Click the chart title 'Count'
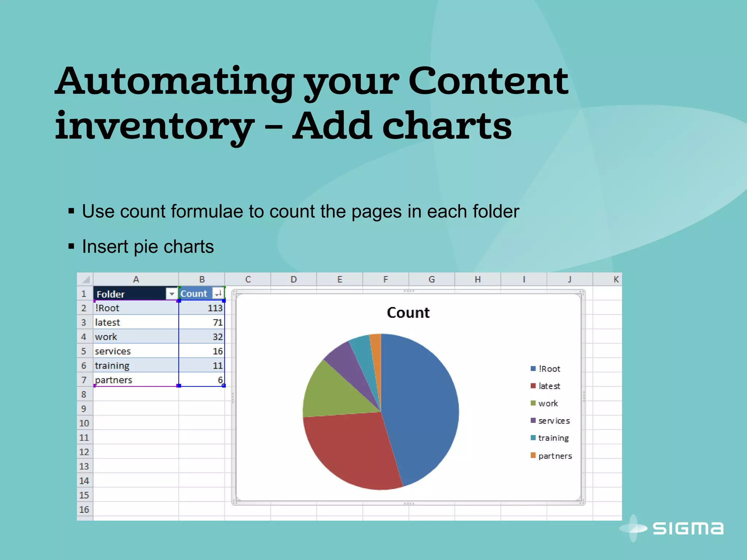 (408, 313)
